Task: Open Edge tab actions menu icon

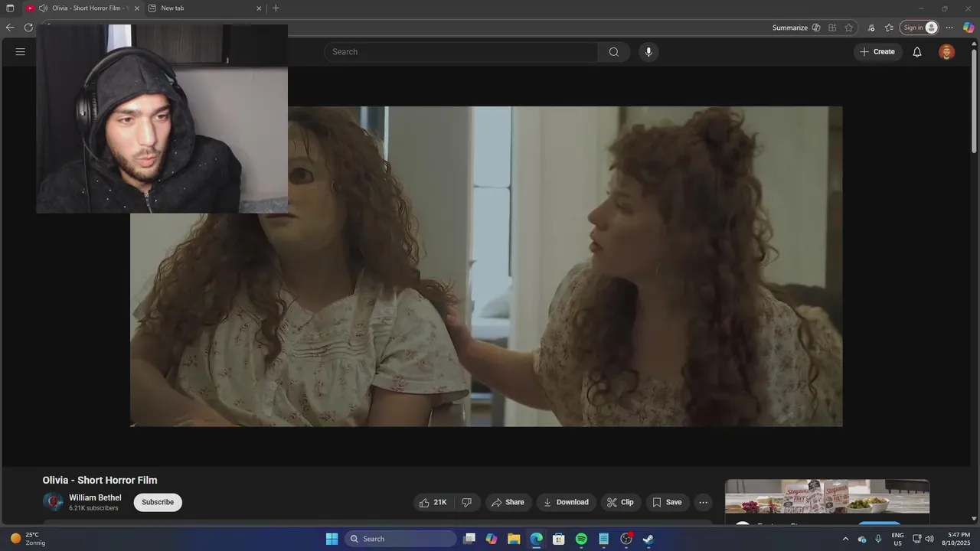Action: 10,8
